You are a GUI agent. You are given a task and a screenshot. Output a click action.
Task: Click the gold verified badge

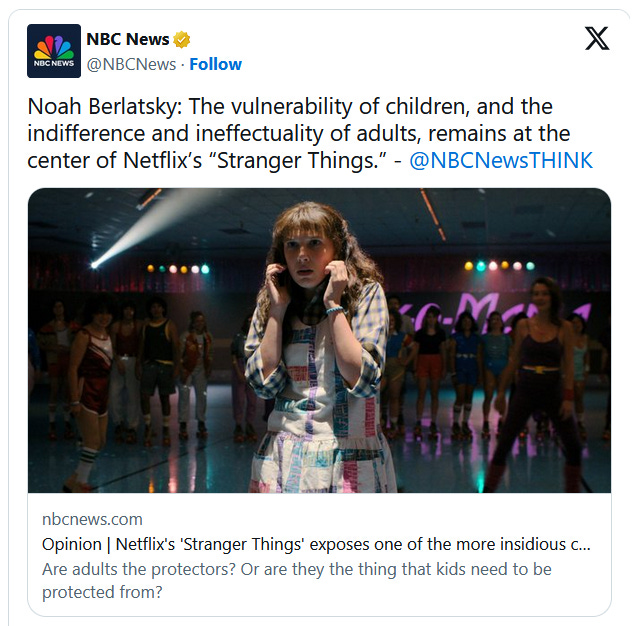182,40
